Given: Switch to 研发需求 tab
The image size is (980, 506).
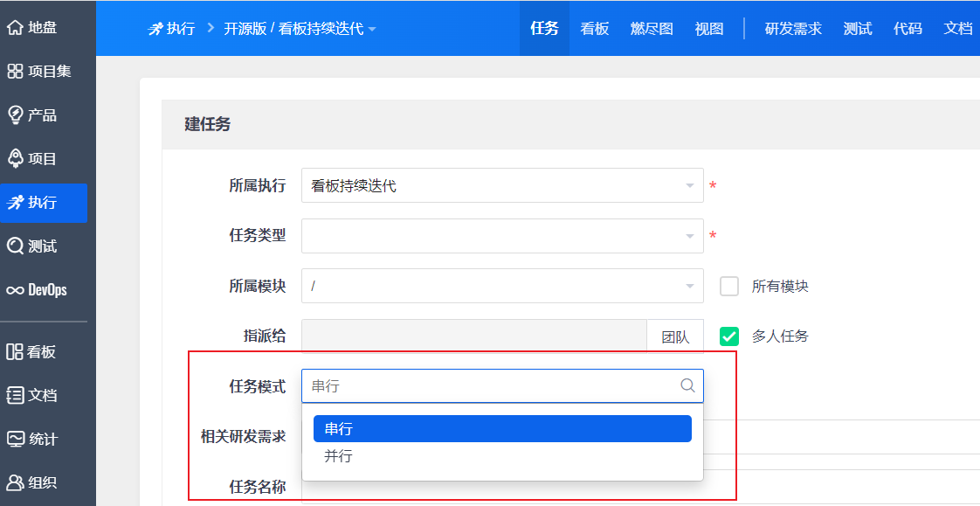Looking at the screenshot, I should tap(794, 29).
